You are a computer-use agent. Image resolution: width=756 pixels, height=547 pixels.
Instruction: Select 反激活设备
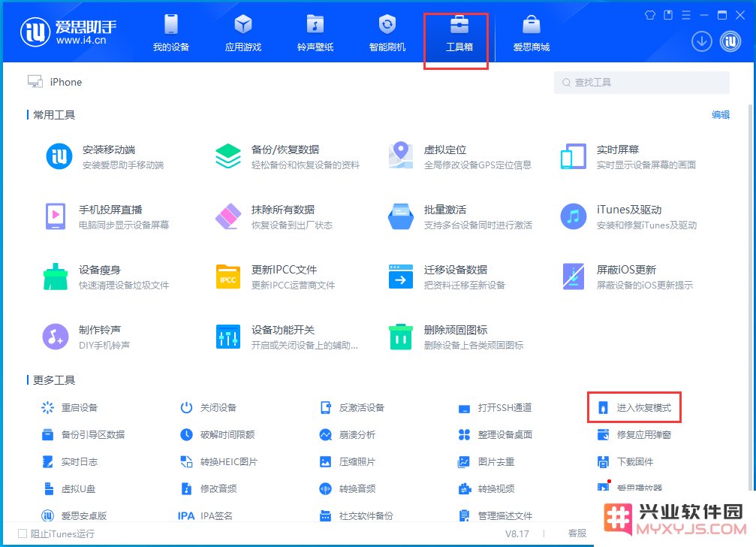352,407
